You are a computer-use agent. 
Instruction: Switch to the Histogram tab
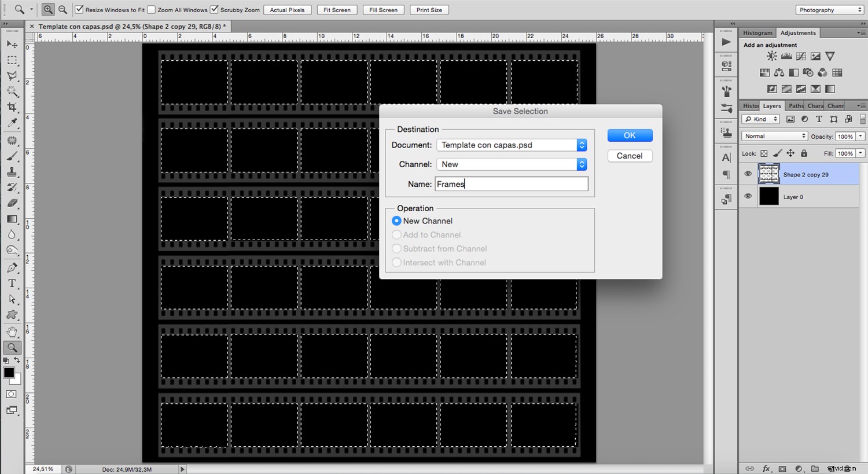[757, 32]
